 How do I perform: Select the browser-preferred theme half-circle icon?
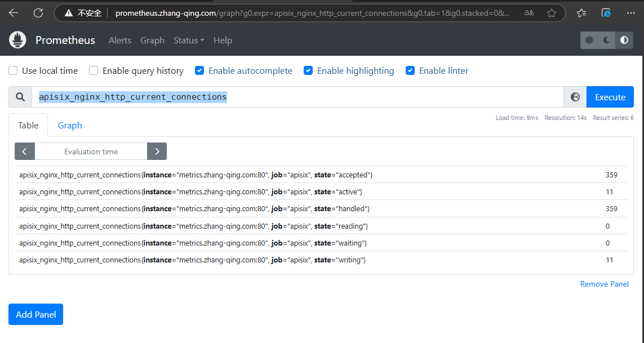(624, 40)
